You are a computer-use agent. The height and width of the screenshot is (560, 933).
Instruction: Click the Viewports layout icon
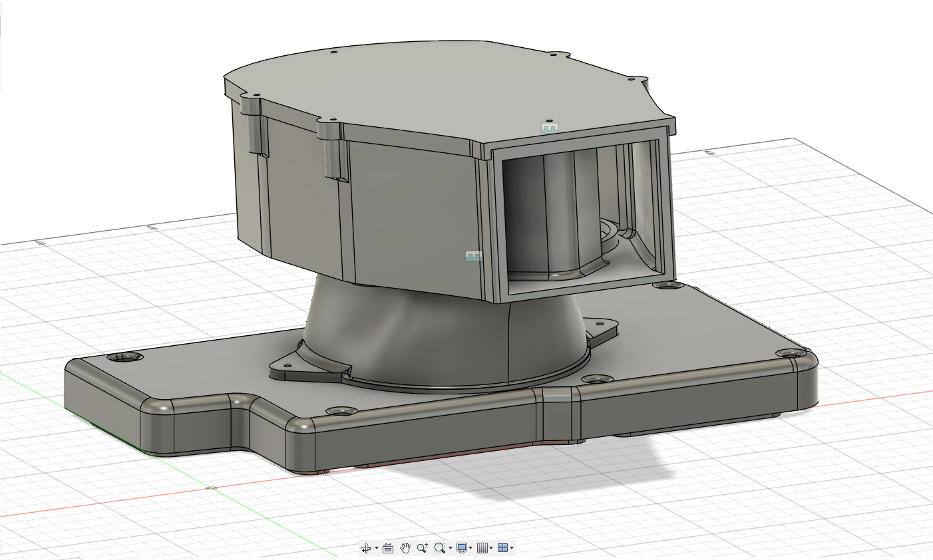pyautogui.click(x=502, y=548)
